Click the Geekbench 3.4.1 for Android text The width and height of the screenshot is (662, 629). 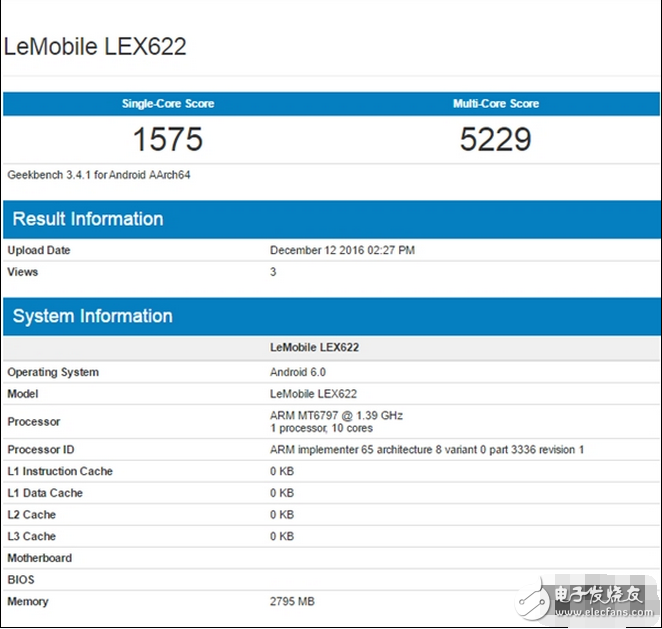tap(99, 175)
